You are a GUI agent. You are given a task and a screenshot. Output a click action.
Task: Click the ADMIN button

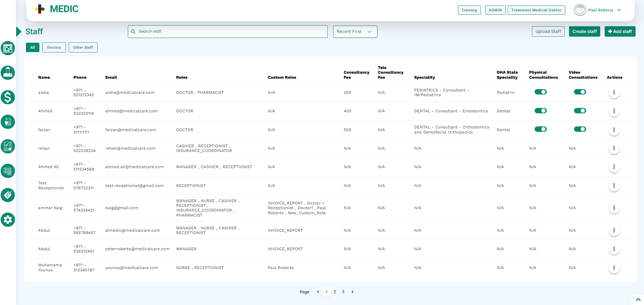coord(495,10)
